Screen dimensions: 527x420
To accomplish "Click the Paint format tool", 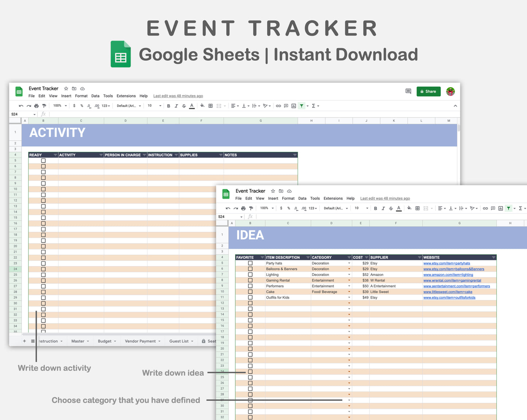I will pyautogui.click(x=44, y=106).
